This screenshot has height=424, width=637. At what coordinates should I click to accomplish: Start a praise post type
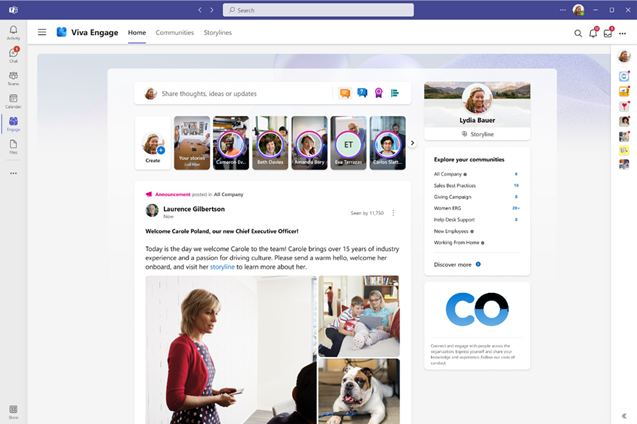379,93
